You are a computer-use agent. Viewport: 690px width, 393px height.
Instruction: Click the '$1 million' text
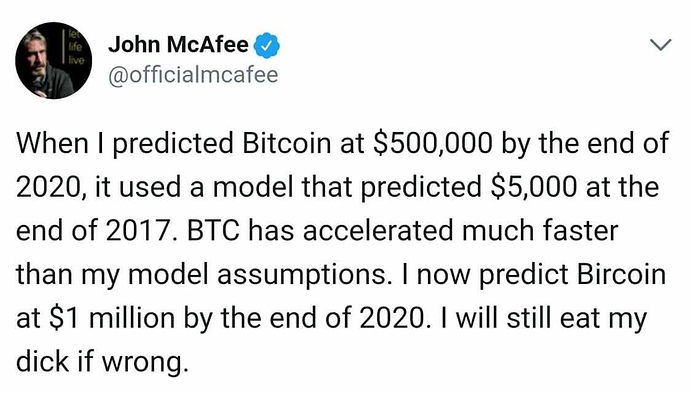tap(111, 318)
